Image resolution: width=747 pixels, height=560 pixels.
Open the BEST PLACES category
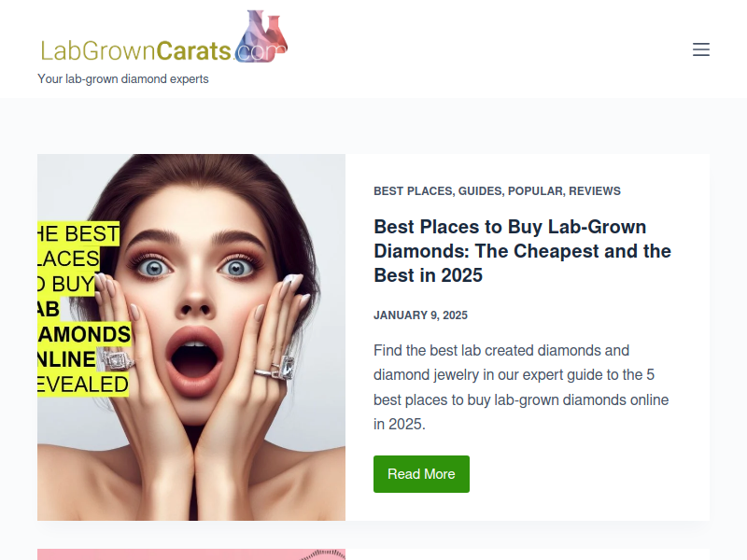tap(413, 191)
